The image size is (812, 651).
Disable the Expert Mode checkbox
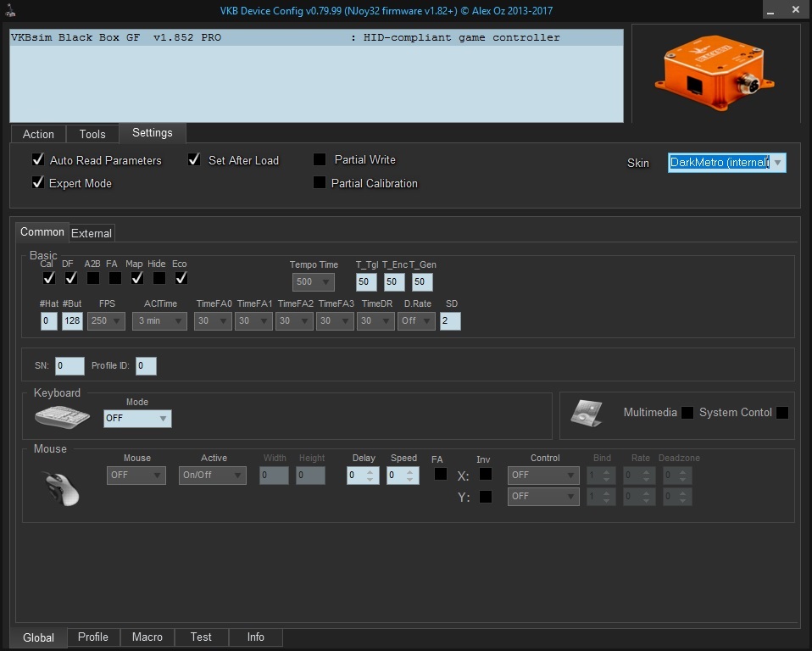(38, 182)
